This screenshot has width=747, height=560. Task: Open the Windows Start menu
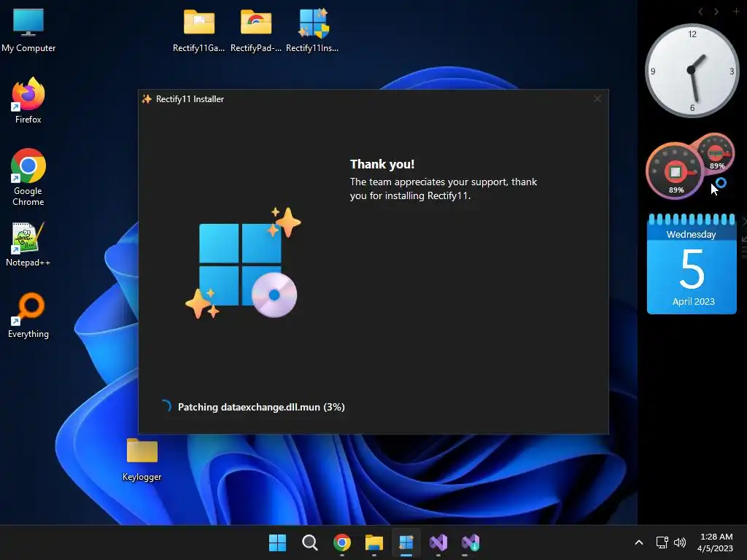tap(277, 542)
